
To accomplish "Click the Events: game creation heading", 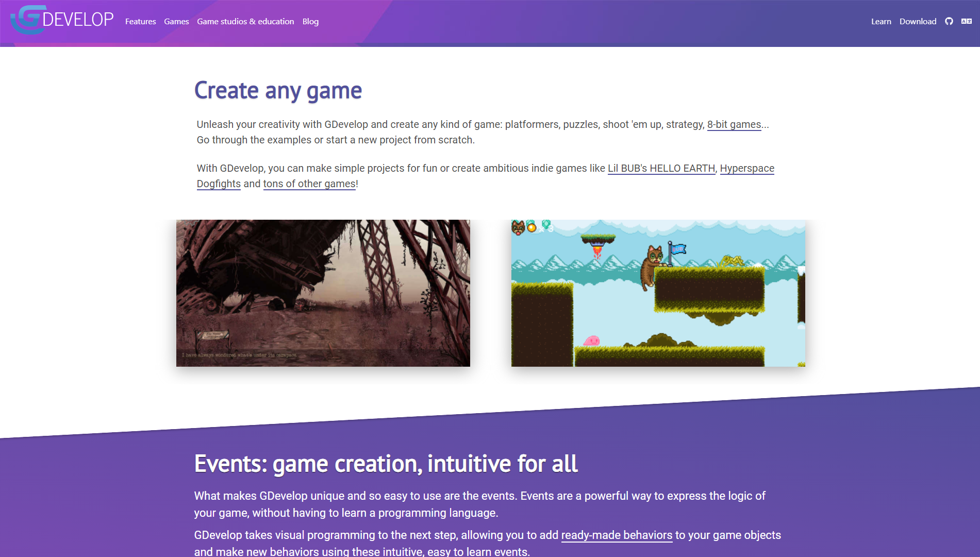I will 386,464.
